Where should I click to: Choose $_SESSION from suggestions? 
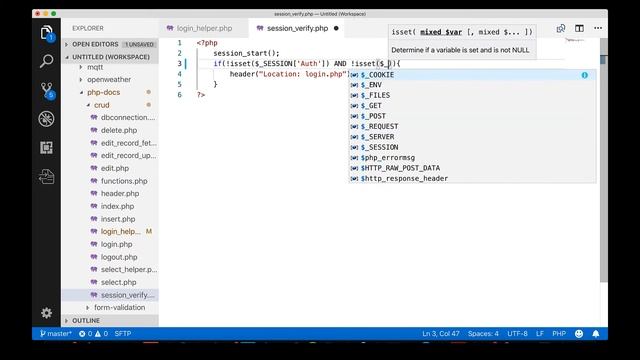pos(473,147)
